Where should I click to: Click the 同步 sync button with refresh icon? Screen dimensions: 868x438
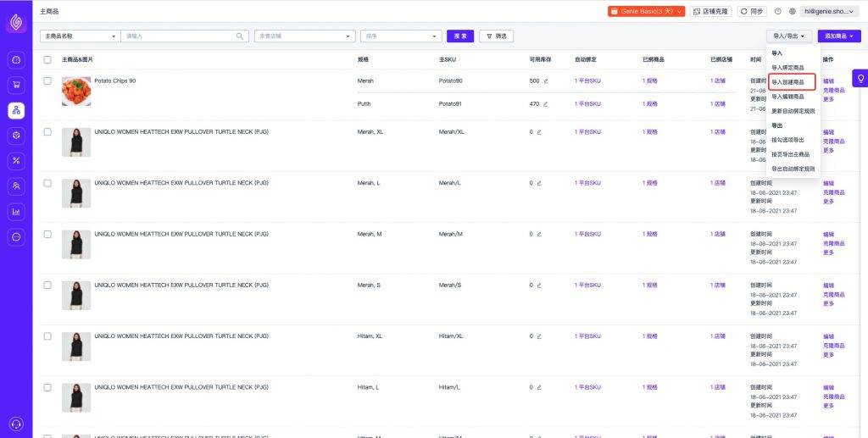point(752,11)
